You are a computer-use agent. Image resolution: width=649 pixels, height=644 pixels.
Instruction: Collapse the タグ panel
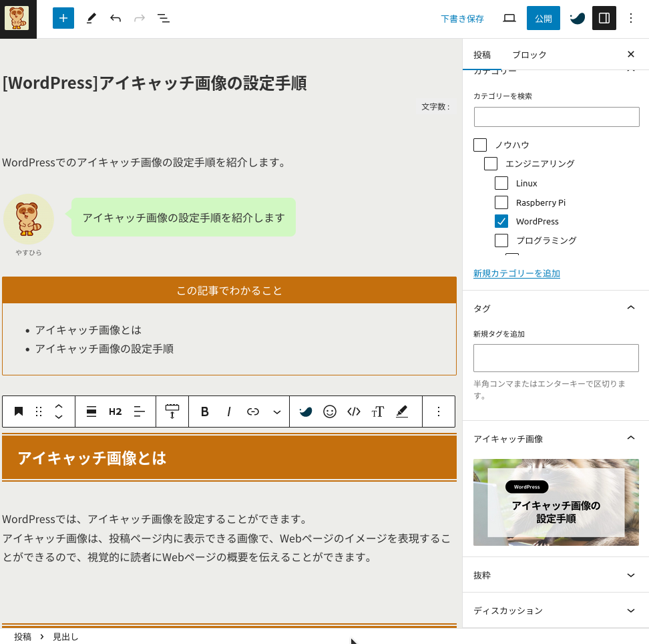point(631,308)
